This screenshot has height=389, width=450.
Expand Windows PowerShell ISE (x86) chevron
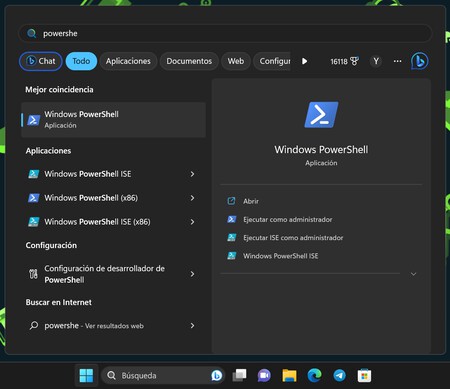(x=192, y=222)
